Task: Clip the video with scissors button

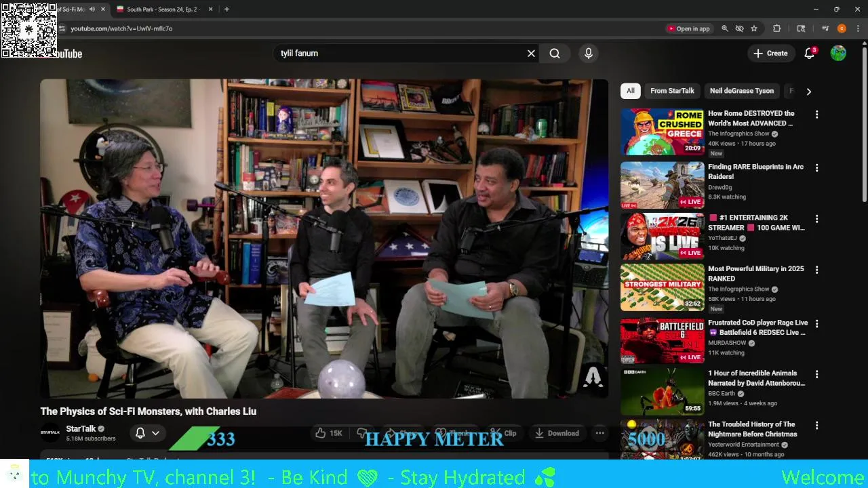Action: pyautogui.click(x=503, y=433)
